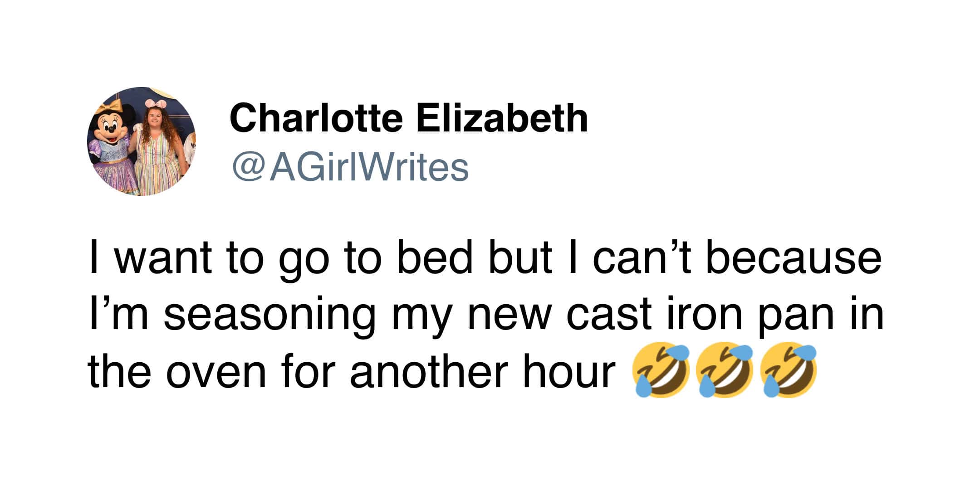Image resolution: width=980 pixels, height=486 pixels.
Task: Click the word "oven" in the tweet
Action: (216, 373)
